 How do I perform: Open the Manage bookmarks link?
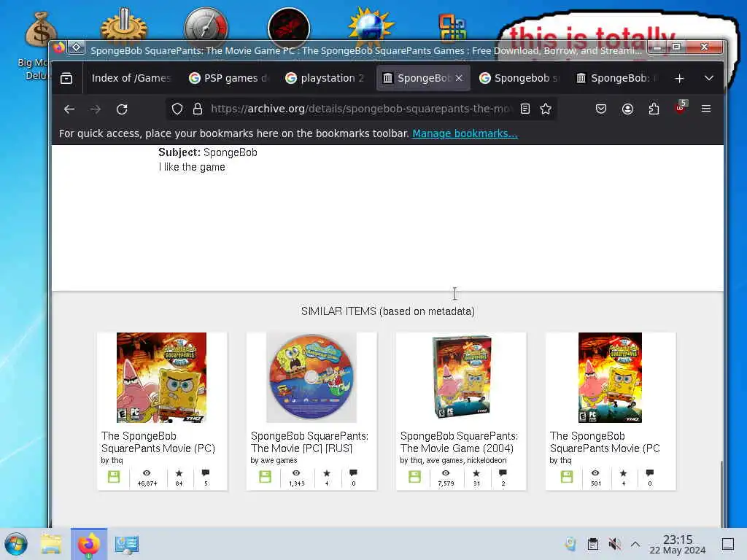click(x=465, y=134)
